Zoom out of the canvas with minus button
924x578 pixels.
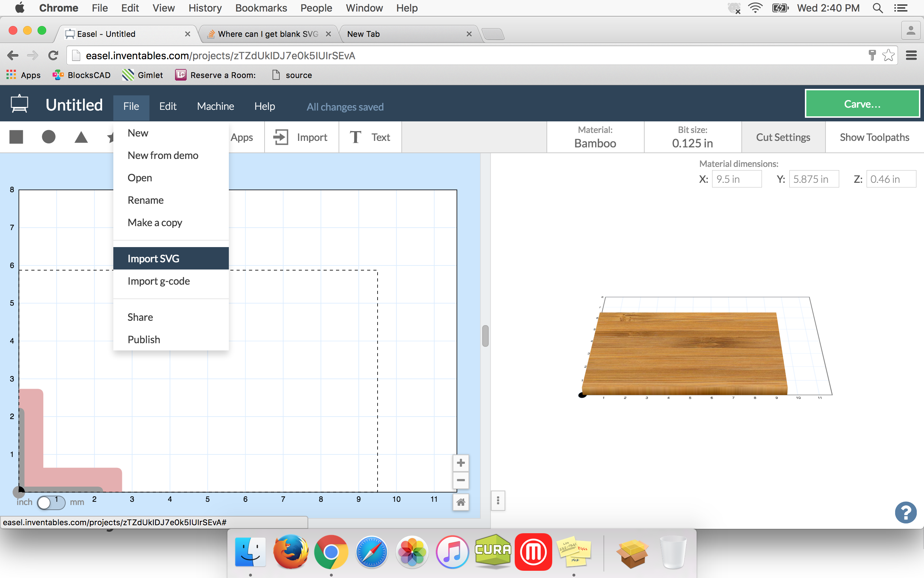pyautogui.click(x=461, y=480)
